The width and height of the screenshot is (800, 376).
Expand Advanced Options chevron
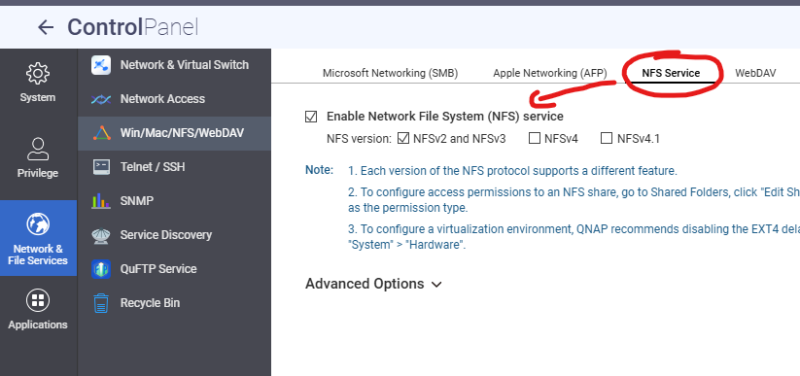pyautogui.click(x=436, y=285)
